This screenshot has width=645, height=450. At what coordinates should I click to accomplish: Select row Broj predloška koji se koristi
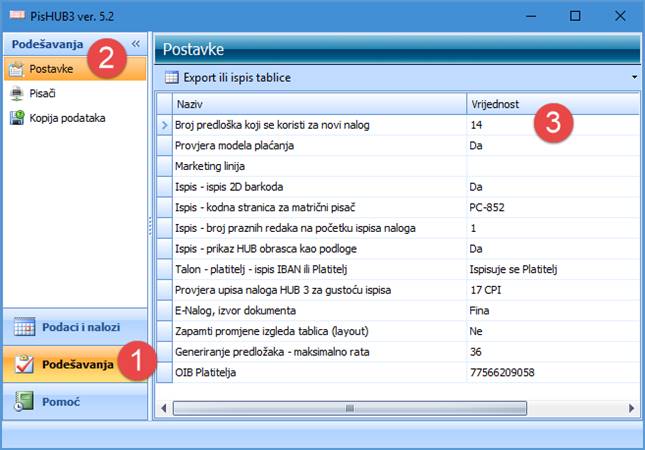coord(398,125)
